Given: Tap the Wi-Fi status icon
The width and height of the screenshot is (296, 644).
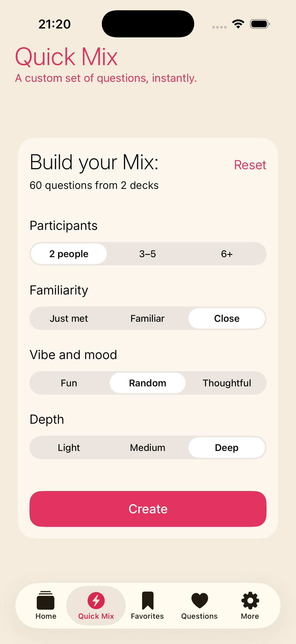Looking at the screenshot, I should click(238, 24).
